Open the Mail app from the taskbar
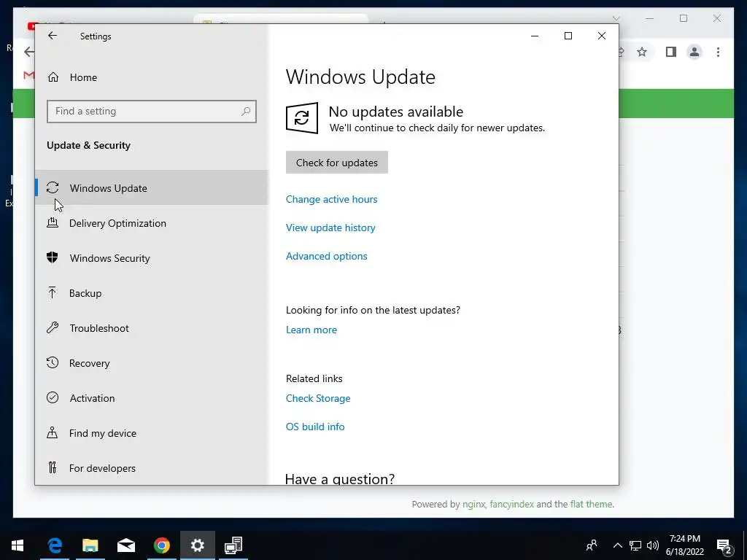This screenshot has height=560, width=747. (x=126, y=545)
